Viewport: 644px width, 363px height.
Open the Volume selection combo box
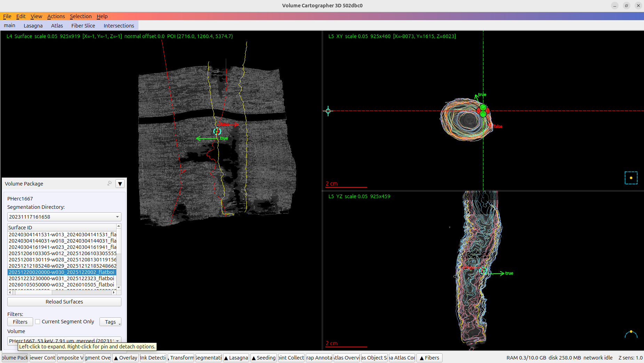[64, 341]
